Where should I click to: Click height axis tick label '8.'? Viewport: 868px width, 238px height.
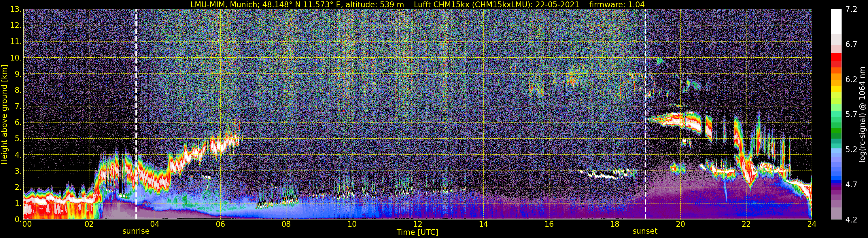pos(18,90)
